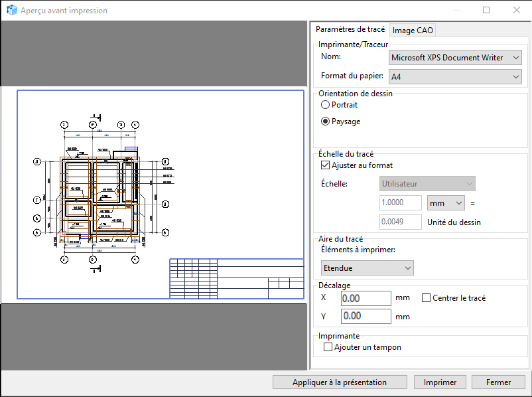Click the X offset input field
The image size is (532, 397).
click(x=366, y=299)
